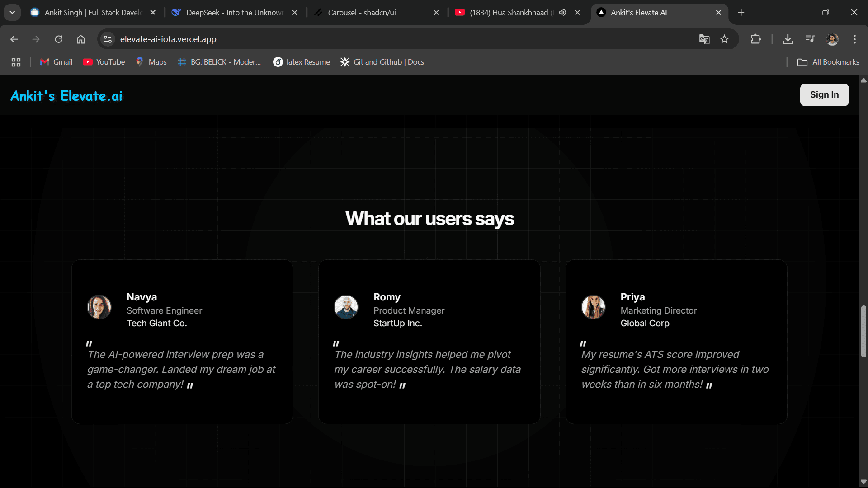The width and height of the screenshot is (868, 488).
Task: Open the Extensions puzzle icon
Action: pos(755,39)
